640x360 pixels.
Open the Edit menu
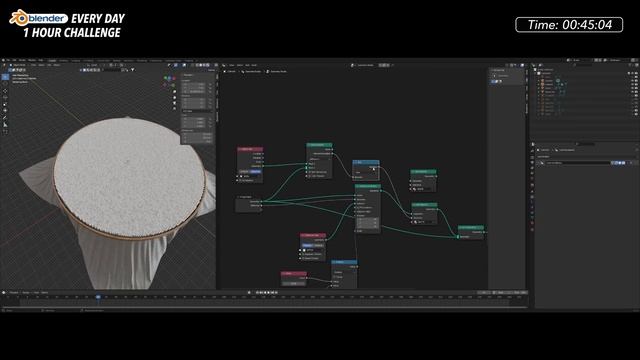[x=14, y=60]
